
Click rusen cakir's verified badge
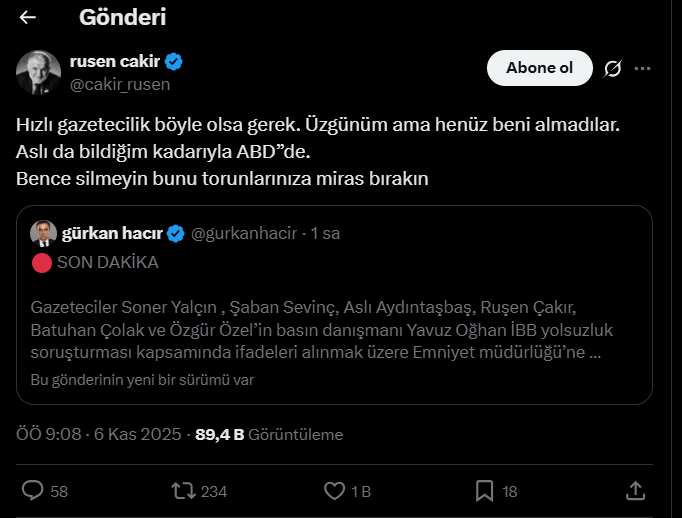173,62
